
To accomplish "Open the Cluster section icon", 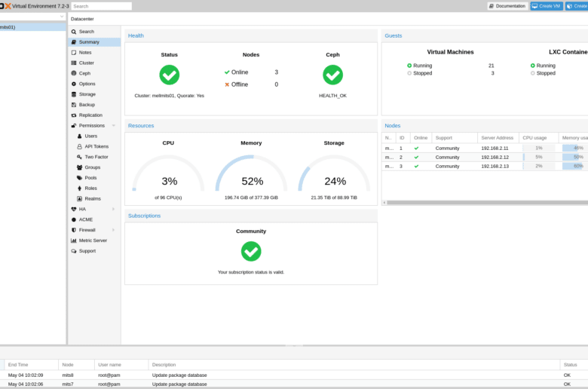I will click(x=74, y=63).
